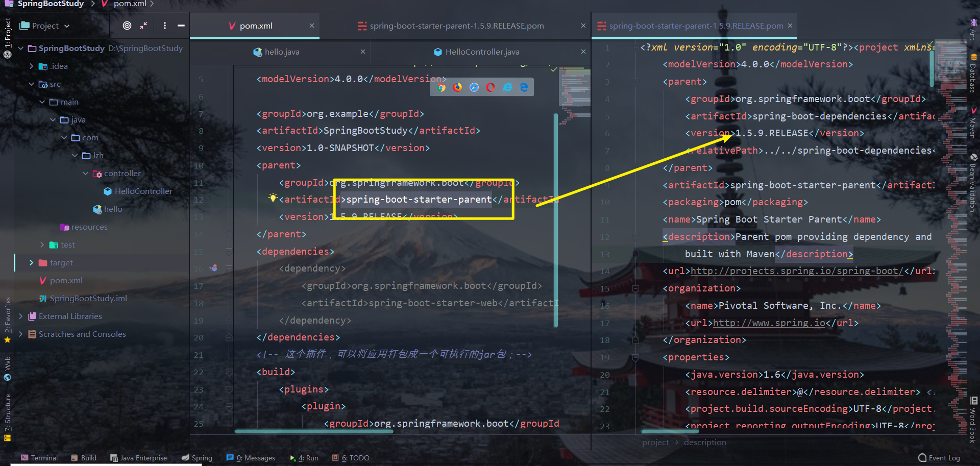Close right pane spring-boot-starter-parent tab
Screen dimensions: 980x466
(790, 26)
